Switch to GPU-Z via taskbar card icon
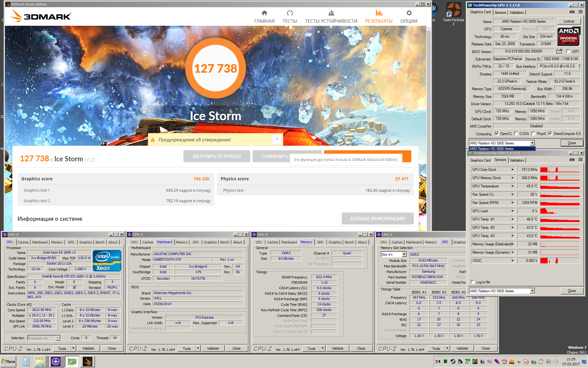Image resolution: width=588 pixels, height=368 pixels. (x=72, y=362)
